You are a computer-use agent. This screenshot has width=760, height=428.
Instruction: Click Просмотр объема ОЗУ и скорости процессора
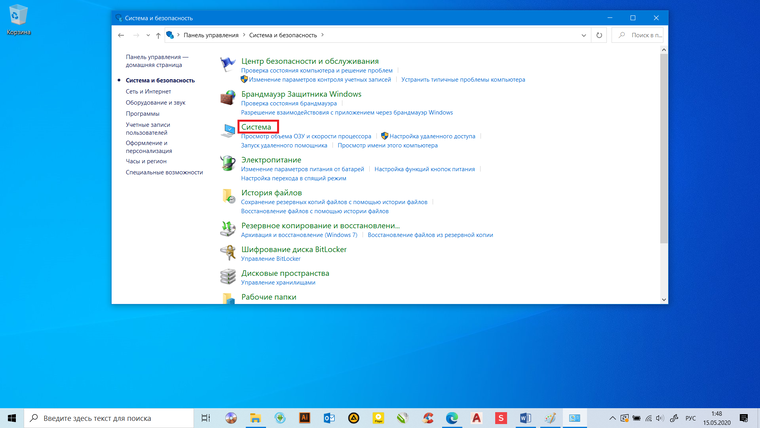306,136
